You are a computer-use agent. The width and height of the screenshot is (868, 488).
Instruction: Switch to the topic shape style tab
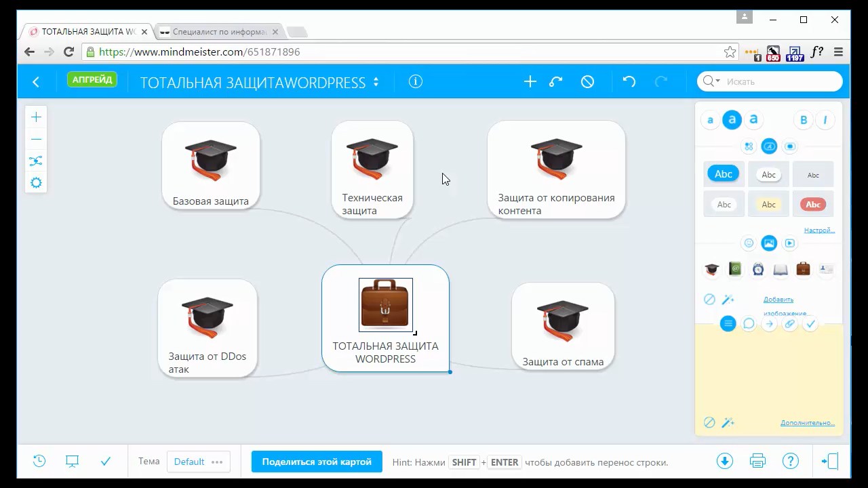[790, 146]
